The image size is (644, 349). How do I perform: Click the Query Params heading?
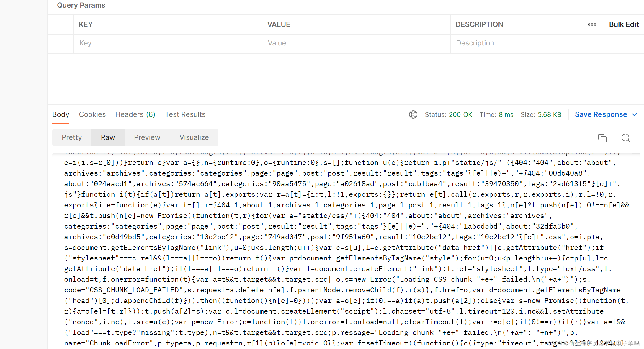(x=81, y=5)
